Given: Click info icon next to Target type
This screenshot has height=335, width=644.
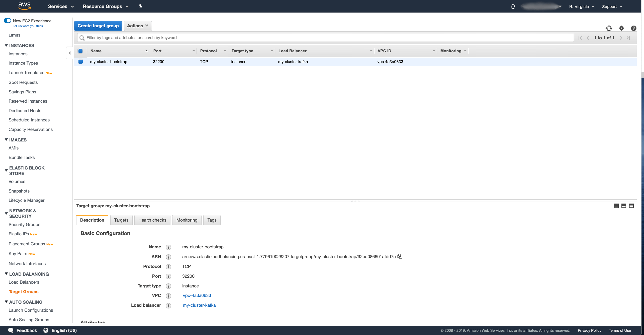Looking at the screenshot, I should pyautogui.click(x=168, y=286).
